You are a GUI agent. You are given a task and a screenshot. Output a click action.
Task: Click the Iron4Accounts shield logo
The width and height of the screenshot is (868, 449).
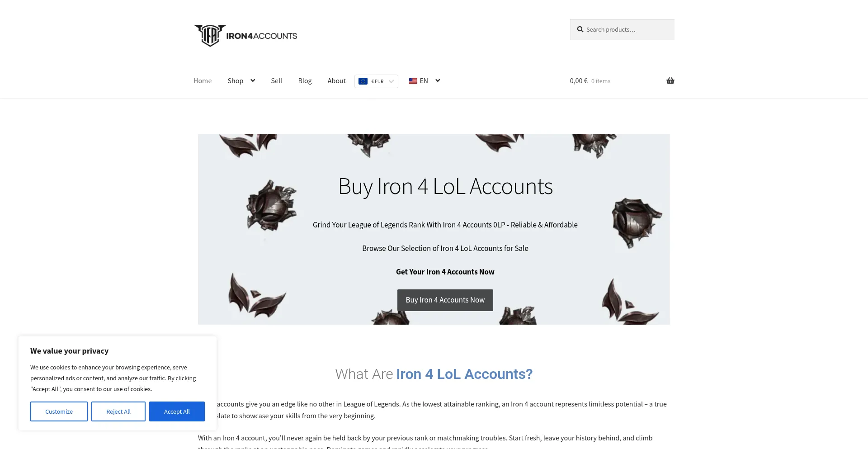click(210, 36)
